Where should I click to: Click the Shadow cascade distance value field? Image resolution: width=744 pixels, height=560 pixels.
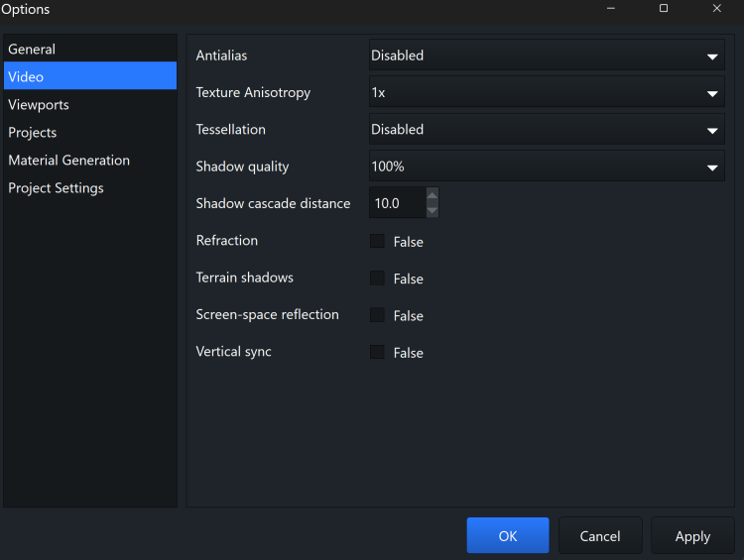pyautogui.click(x=396, y=203)
